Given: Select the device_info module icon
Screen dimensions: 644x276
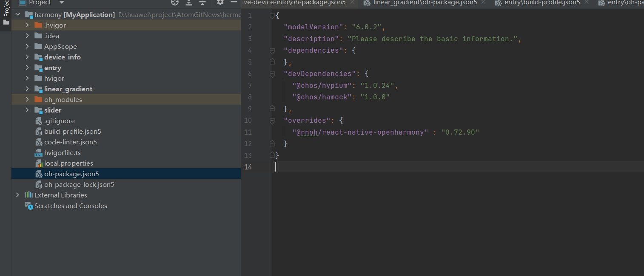Looking at the screenshot, I should pyautogui.click(x=38, y=57).
